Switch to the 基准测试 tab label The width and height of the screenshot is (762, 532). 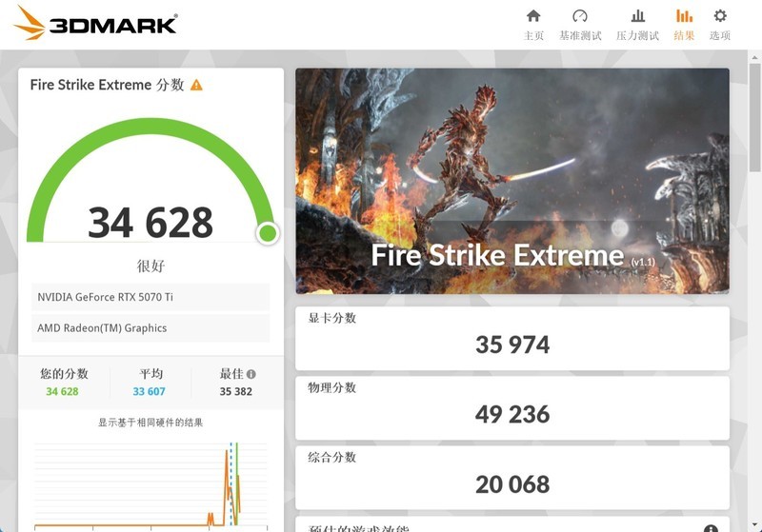pos(580,35)
